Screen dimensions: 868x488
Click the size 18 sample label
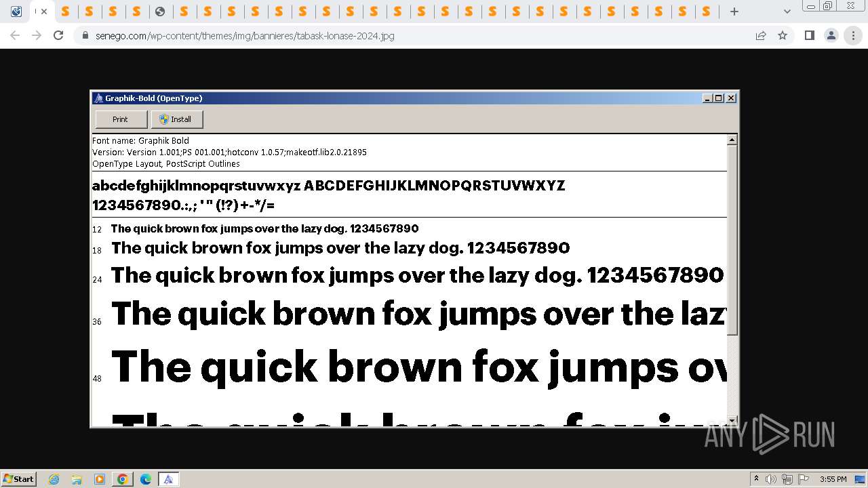pyautogui.click(x=97, y=251)
